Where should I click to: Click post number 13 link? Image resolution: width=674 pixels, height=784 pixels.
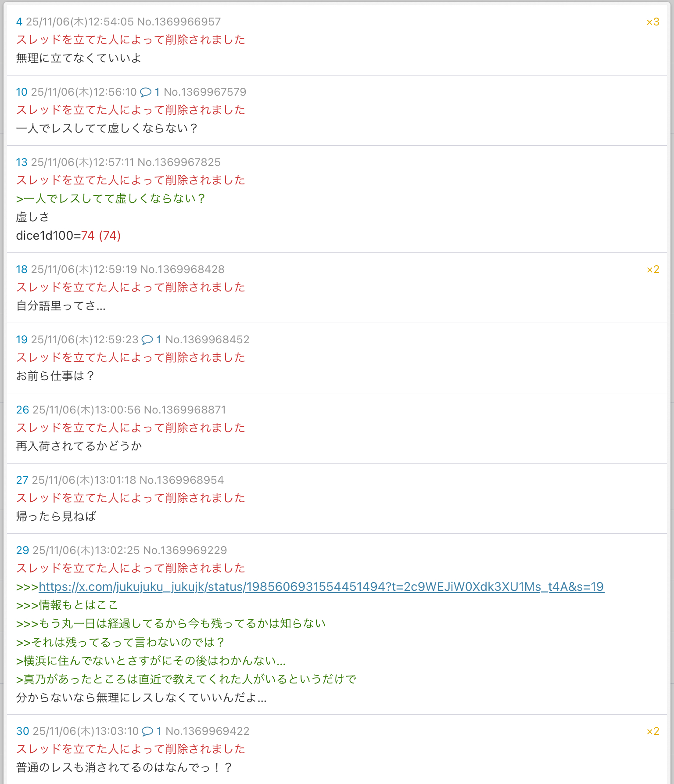click(x=22, y=162)
